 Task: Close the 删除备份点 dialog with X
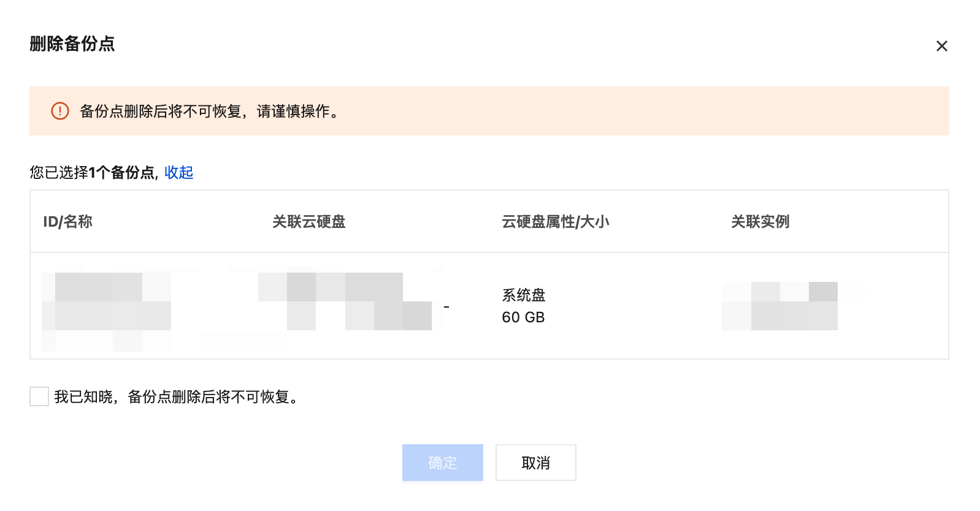[x=941, y=46]
